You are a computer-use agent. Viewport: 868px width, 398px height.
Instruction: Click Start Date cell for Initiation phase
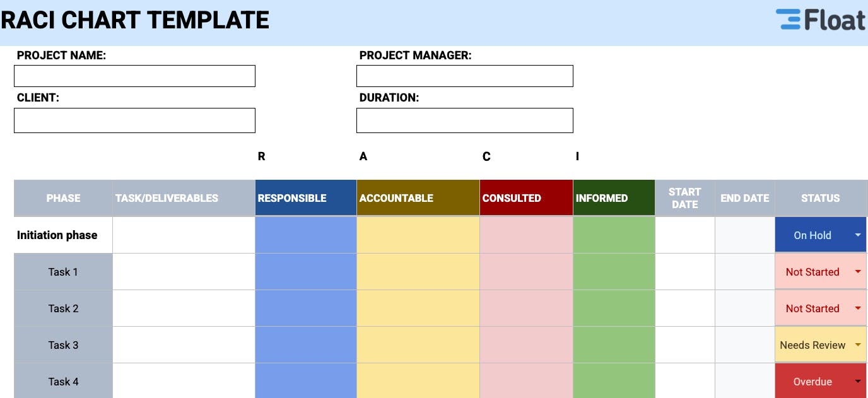point(685,235)
